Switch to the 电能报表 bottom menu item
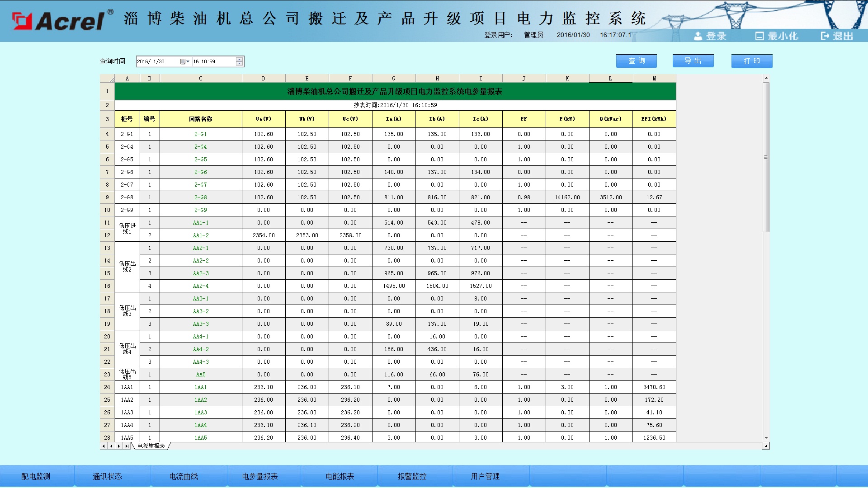 click(x=340, y=476)
